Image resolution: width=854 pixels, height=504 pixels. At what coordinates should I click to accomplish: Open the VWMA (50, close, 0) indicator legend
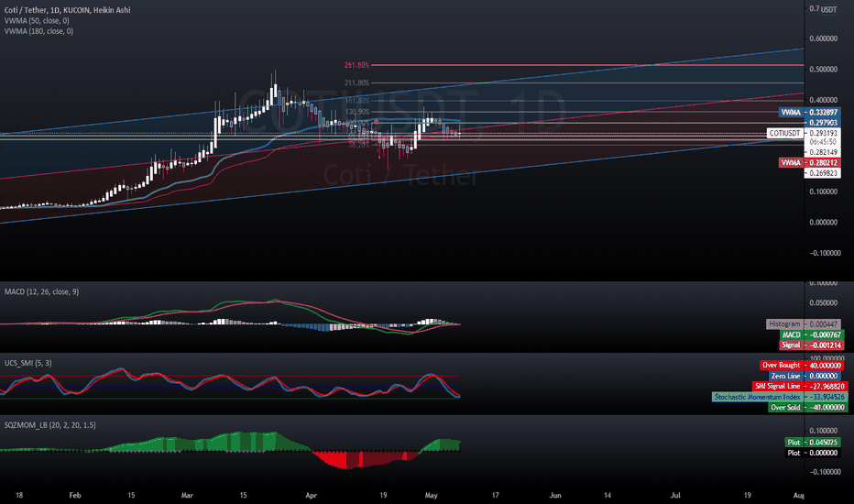pos(37,21)
